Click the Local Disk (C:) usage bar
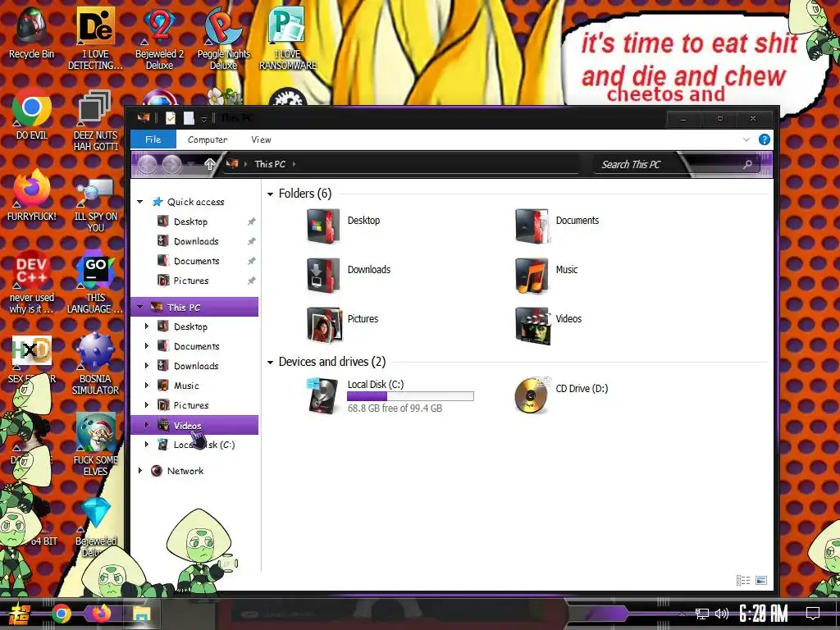Viewport: 840px width, 630px height. click(x=410, y=396)
